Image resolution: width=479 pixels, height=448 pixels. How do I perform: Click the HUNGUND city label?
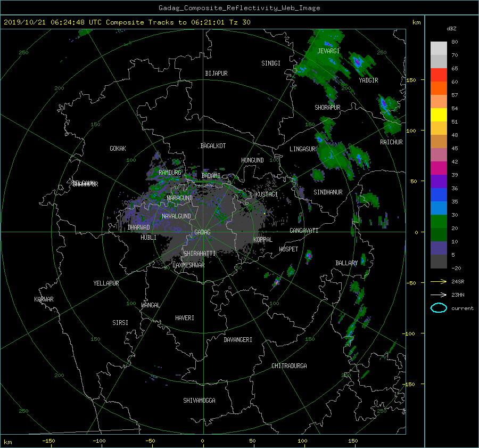pyautogui.click(x=252, y=160)
